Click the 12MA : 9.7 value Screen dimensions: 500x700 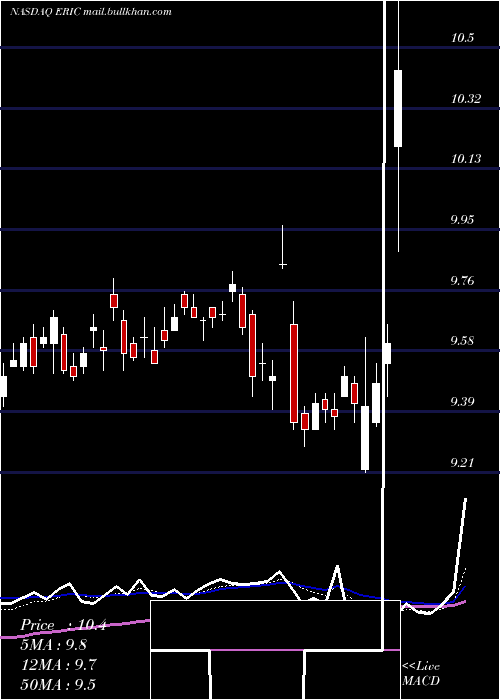(59, 665)
